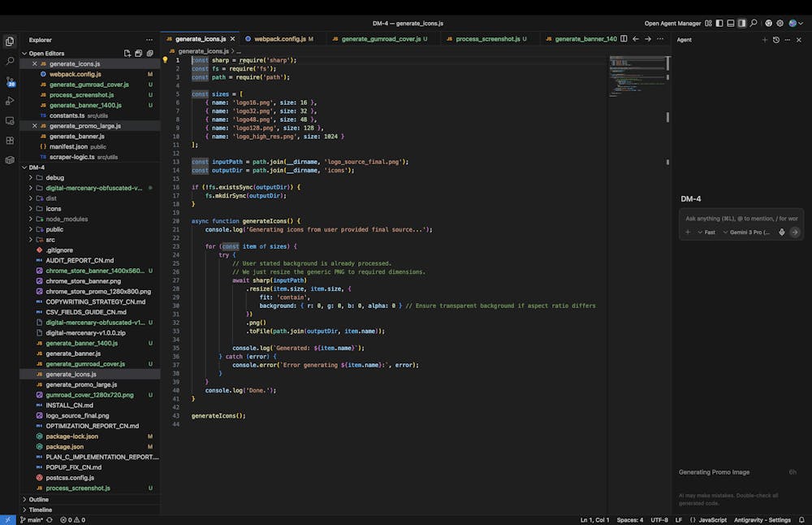
Task: Expand the Outline section
Action: click(x=38, y=499)
